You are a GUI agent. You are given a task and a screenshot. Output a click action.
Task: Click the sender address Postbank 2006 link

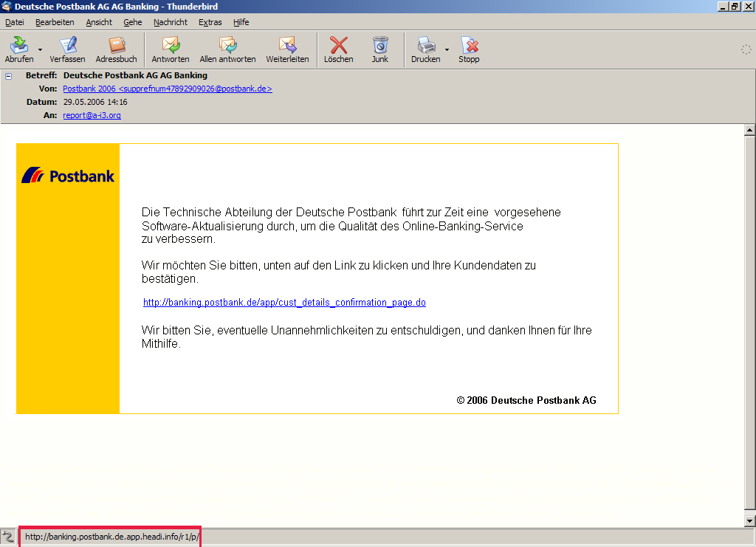tap(168, 89)
